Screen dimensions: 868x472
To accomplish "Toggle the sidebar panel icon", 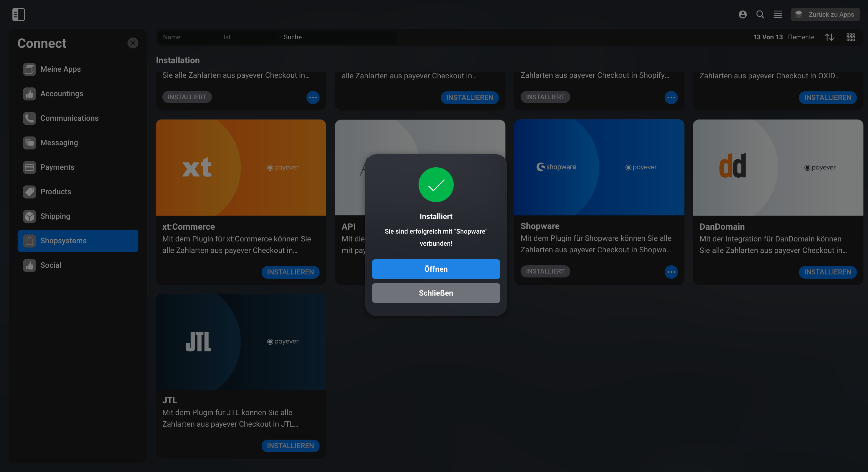I will 18,15.
